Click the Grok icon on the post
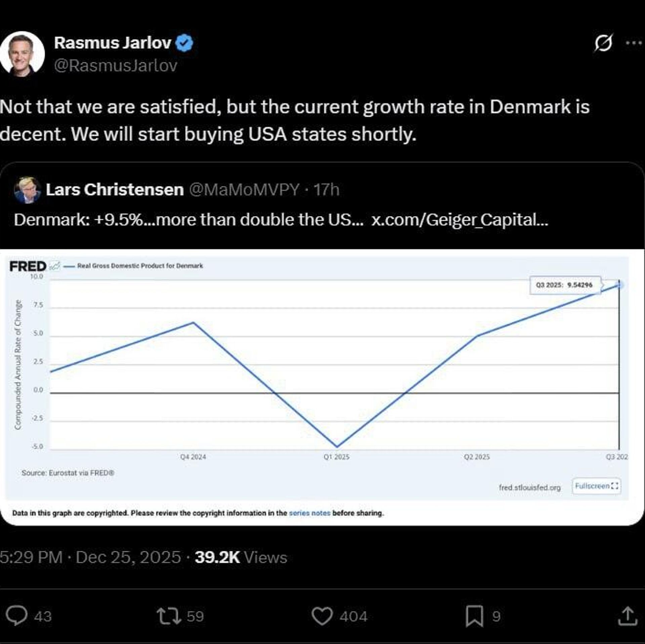The image size is (645, 644). click(603, 43)
